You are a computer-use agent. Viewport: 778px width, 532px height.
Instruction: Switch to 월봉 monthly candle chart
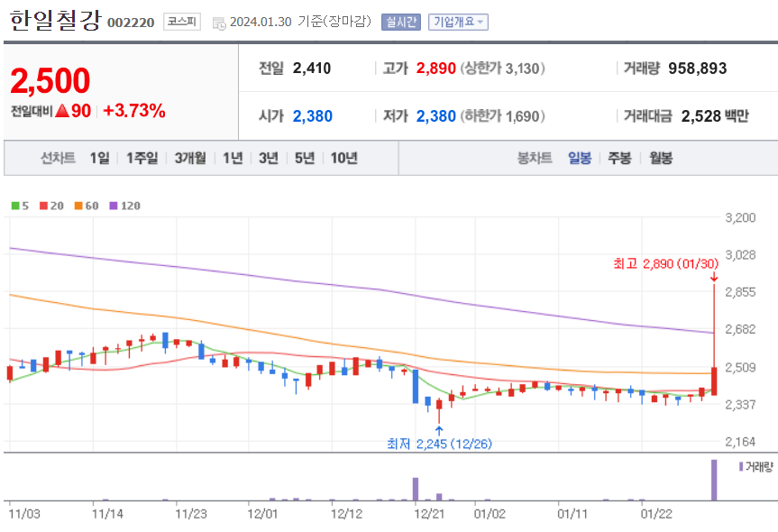click(661, 158)
